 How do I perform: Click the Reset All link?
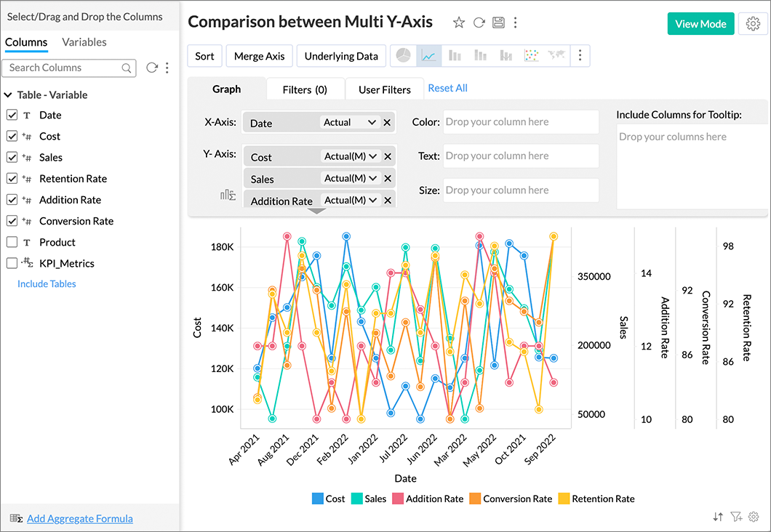pos(447,88)
